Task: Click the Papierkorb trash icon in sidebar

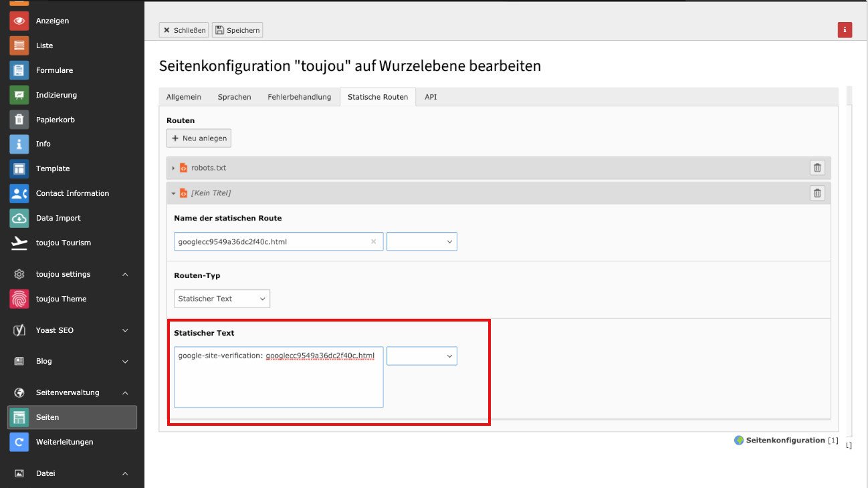Action: click(x=19, y=120)
